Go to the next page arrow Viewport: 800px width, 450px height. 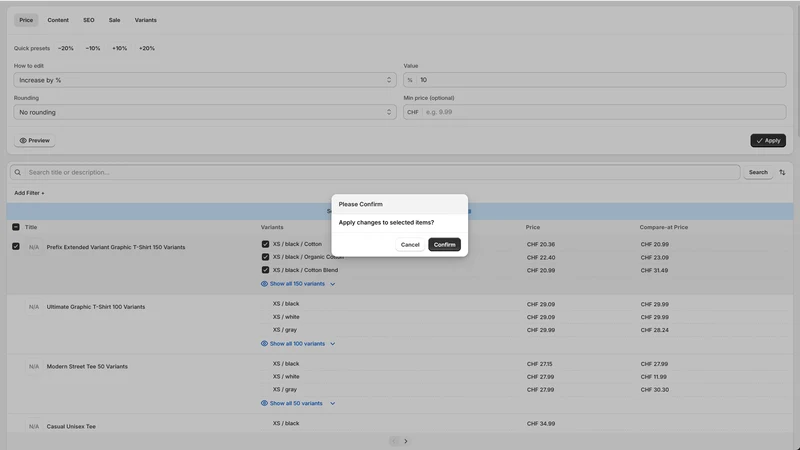click(x=406, y=441)
